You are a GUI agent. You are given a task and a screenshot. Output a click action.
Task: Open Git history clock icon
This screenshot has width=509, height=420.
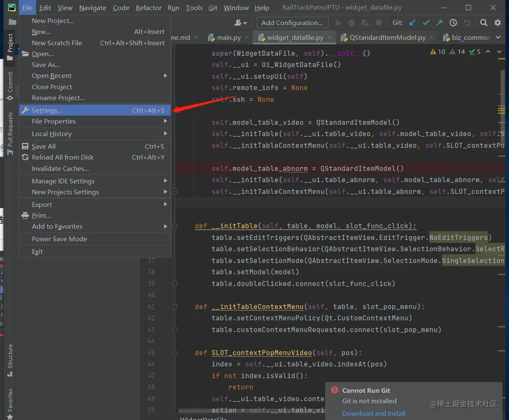453,23
